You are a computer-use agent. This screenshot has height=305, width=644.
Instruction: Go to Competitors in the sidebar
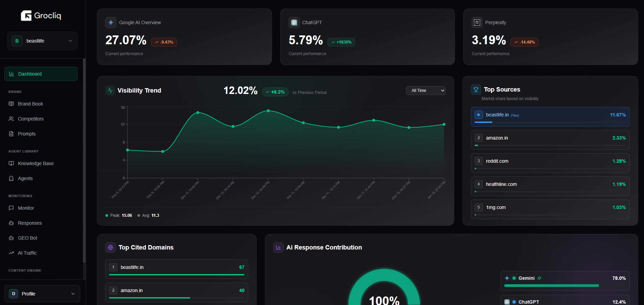coord(31,119)
